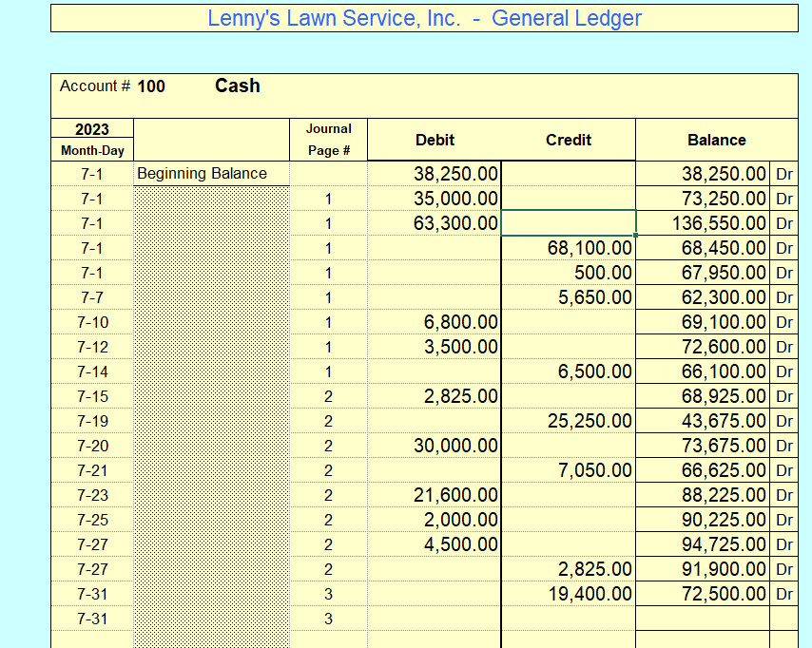Click the 3,500.00 debit entry

[434, 347]
